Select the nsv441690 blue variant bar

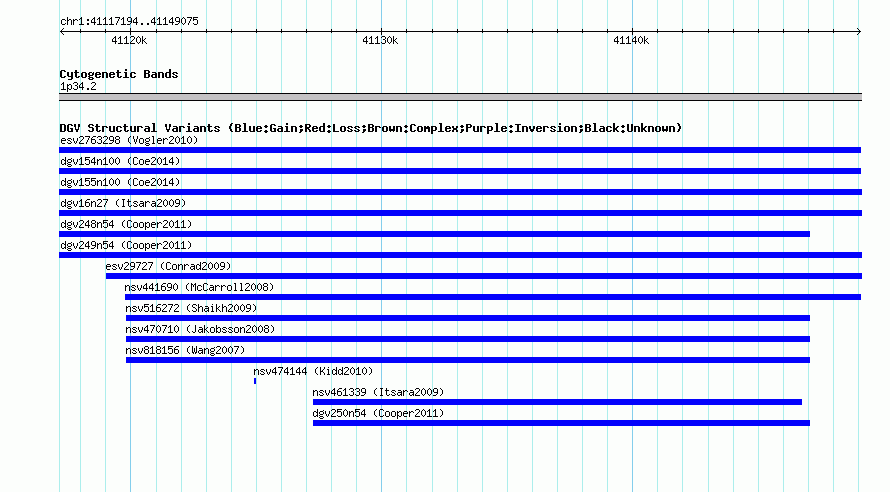493,297
